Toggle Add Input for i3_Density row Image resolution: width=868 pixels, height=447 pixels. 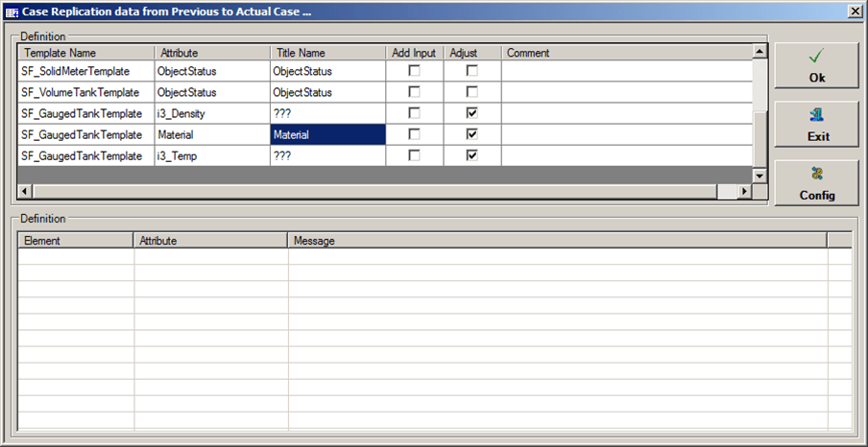(x=414, y=113)
